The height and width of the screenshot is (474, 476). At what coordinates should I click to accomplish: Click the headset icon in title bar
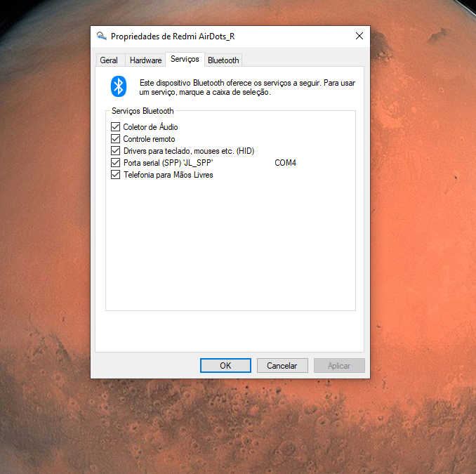click(102, 36)
